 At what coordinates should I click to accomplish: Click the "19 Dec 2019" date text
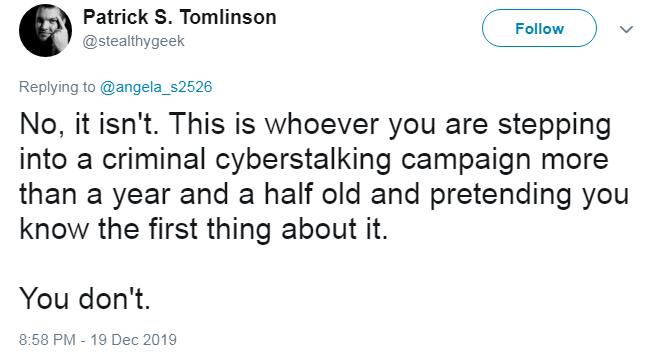point(133,340)
